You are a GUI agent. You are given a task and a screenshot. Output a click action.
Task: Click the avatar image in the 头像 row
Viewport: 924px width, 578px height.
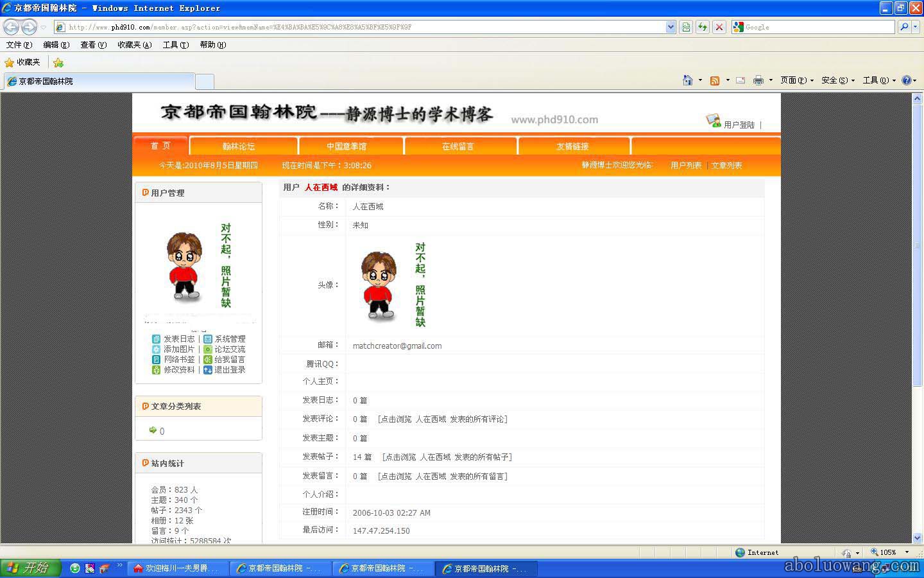click(x=393, y=285)
